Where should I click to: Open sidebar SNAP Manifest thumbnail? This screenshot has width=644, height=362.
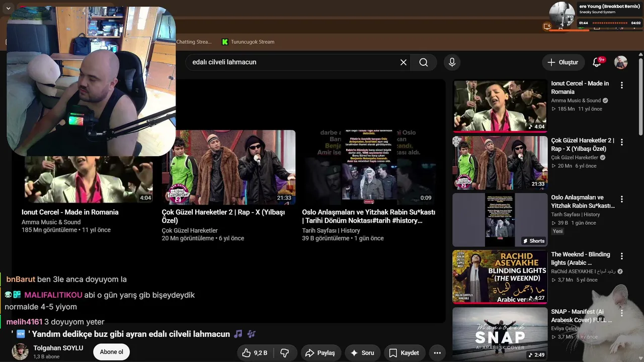coord(500,334)
